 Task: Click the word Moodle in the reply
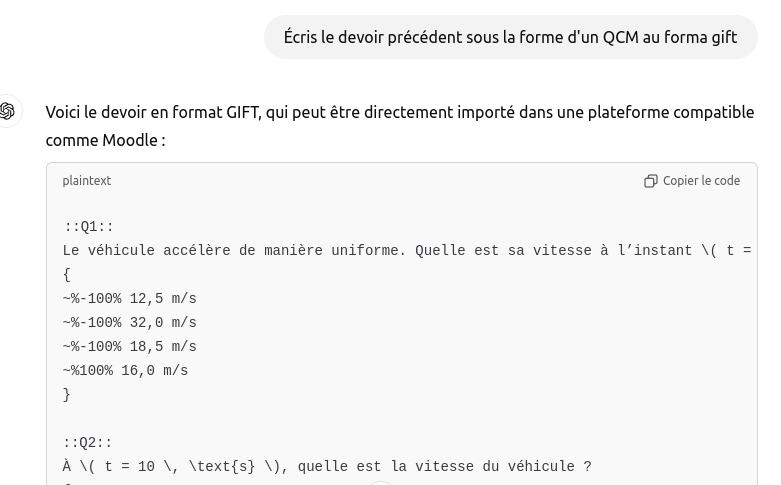pos(130,140)
